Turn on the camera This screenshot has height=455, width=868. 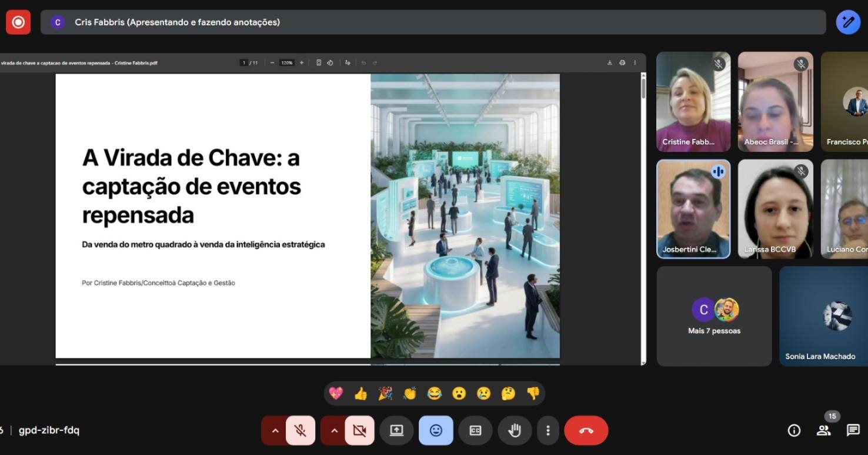tap(359, 430)
